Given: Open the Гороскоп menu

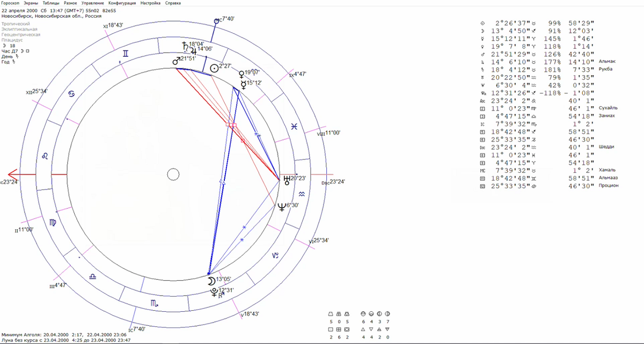Looking at the screenshot, I should point(11,3).
